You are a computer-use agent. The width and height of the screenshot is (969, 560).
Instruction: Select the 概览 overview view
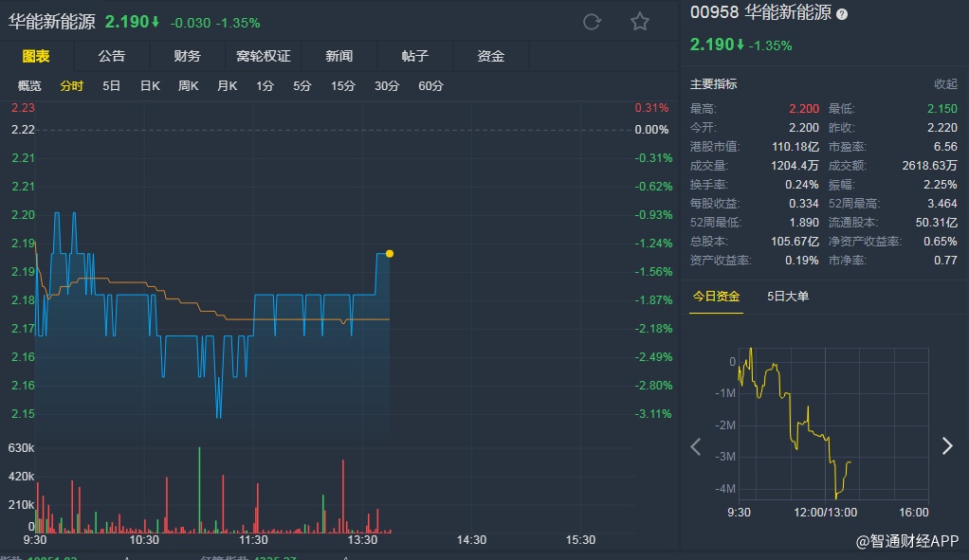29,86
